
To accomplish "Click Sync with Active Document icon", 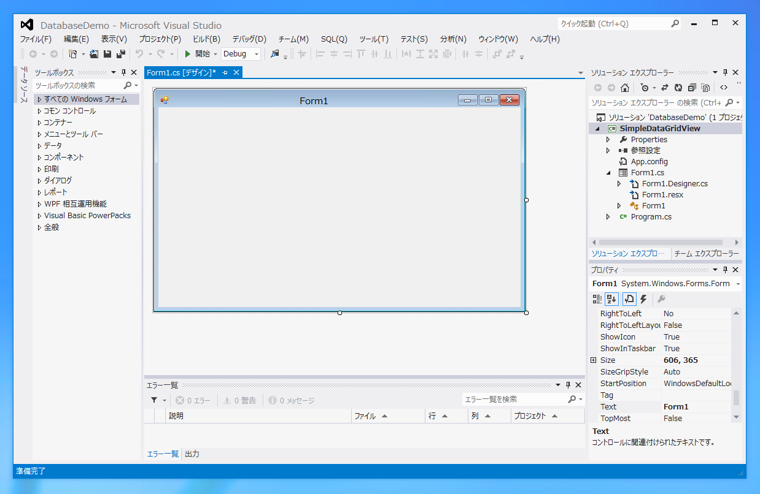I will click(665, 88).
